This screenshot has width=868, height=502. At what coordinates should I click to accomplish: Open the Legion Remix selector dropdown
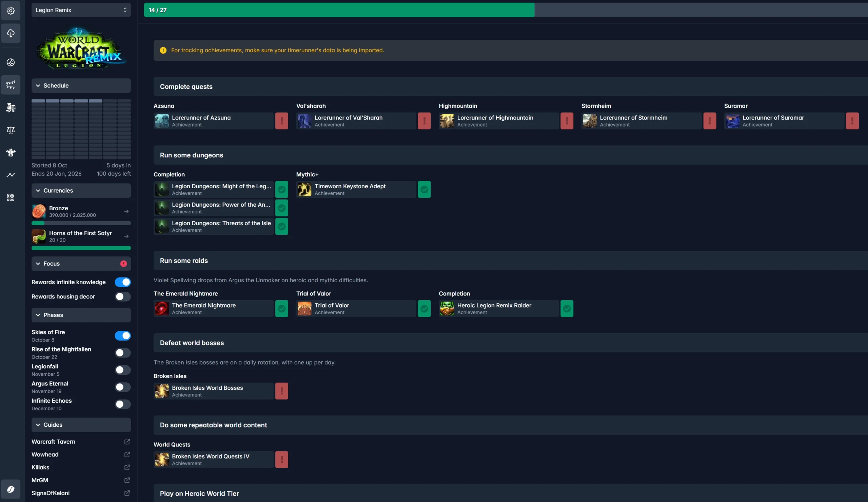(x=81, y=10)
